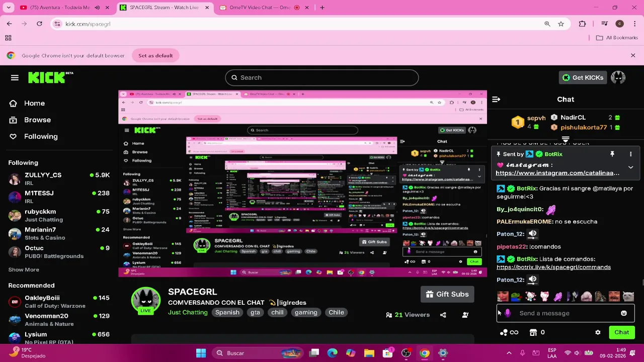Insert the white cat emote

click(x=627, y=297)
